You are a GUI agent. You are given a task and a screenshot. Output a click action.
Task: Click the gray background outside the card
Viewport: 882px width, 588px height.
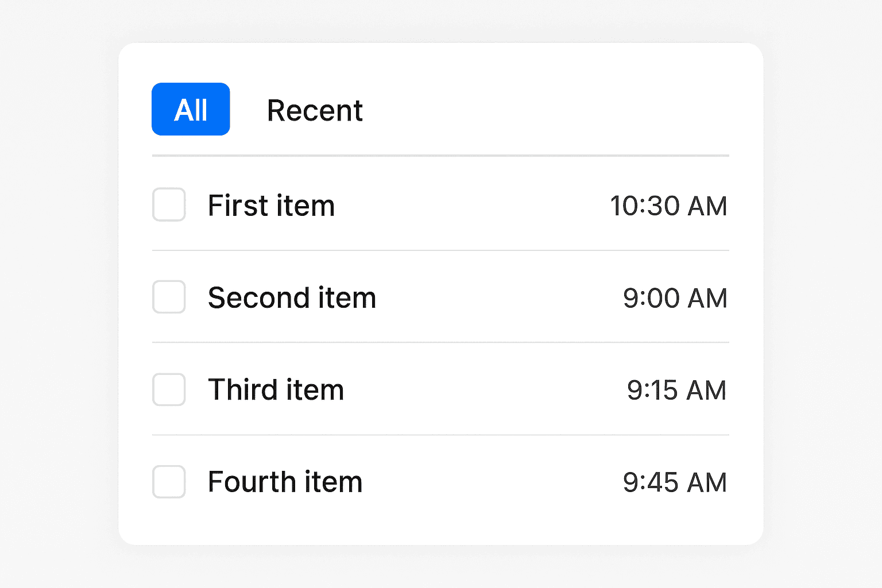57,287
